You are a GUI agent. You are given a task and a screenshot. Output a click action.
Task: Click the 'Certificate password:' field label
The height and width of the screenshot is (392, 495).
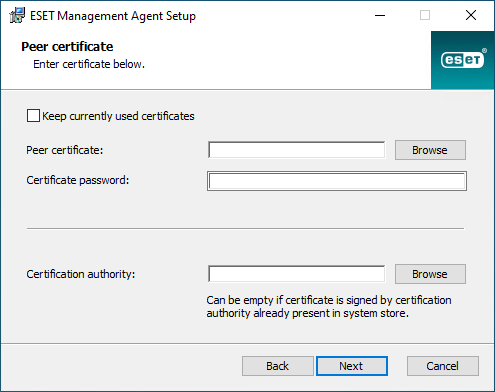click(78, 180)
